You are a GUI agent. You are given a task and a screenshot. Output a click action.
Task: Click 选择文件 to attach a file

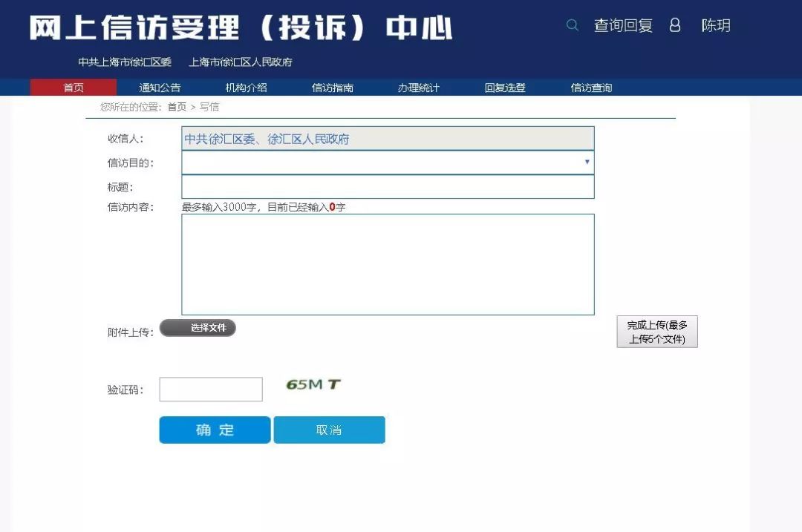pos(198,327)
